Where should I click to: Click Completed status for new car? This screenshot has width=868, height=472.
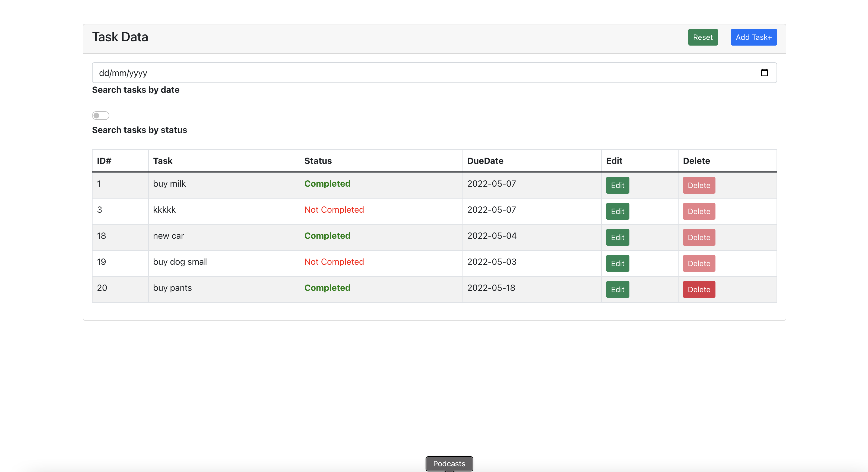tap(328, 236)
